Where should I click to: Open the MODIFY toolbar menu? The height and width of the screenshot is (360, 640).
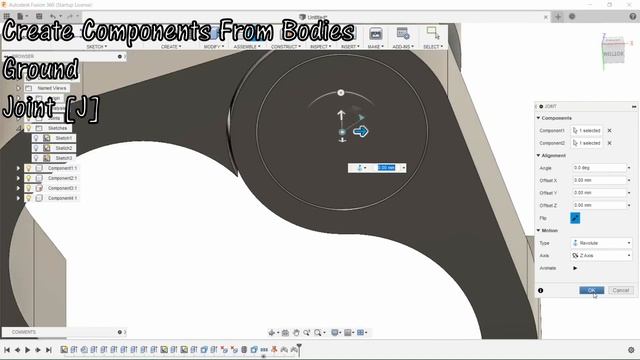(x=214, y=47)
